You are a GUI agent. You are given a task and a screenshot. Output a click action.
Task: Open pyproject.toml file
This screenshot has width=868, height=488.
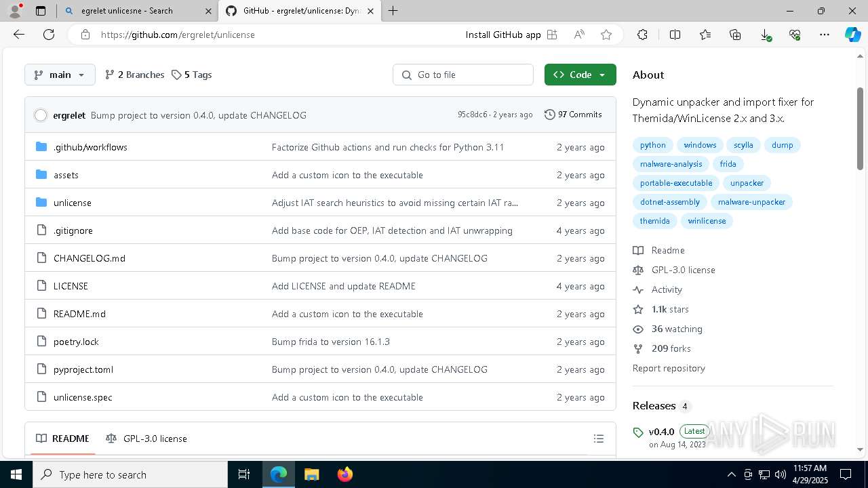pyautogui.click(x=83, y=369)
